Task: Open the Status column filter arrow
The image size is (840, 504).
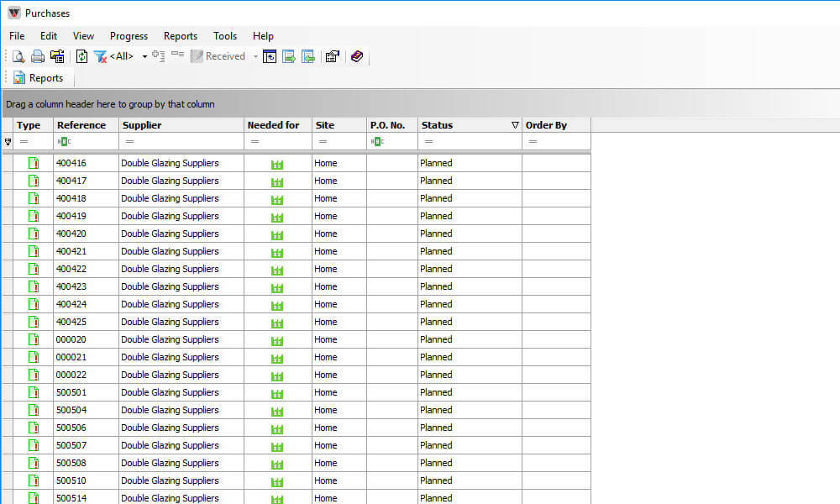Action: (515, 125)
